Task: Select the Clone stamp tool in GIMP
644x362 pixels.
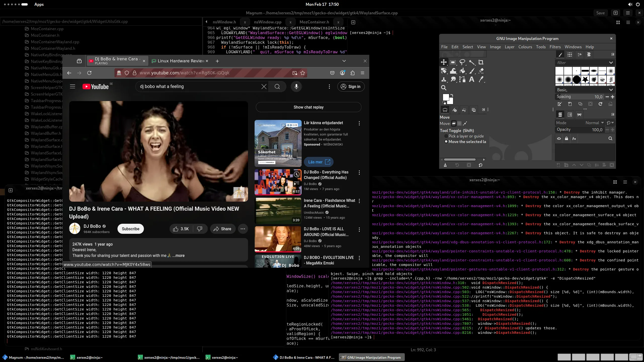Action: (x=444, y=79)
